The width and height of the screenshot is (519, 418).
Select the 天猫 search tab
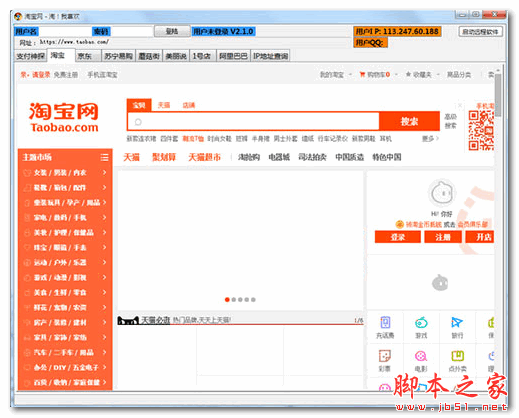pyautogui.click(x=164, y=105)
